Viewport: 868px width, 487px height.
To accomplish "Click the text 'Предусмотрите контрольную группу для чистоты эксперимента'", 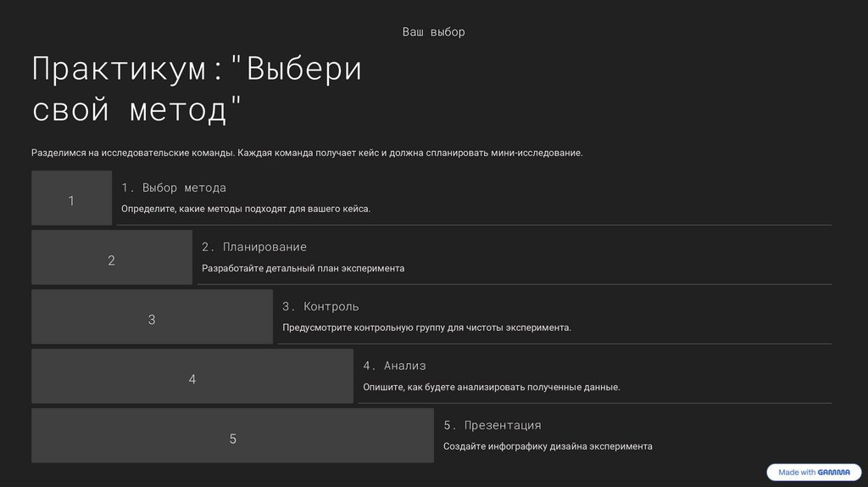I will click(x=426, y=327).
